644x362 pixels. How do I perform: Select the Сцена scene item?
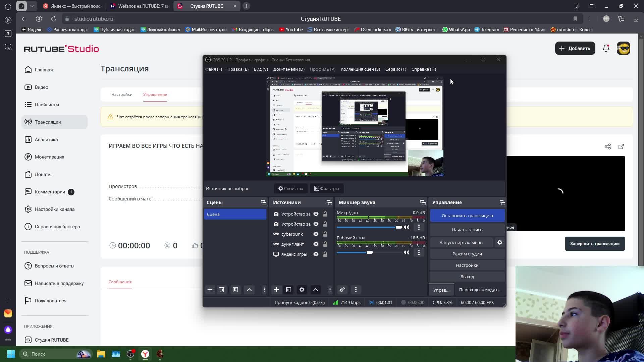tap(235, 214)
